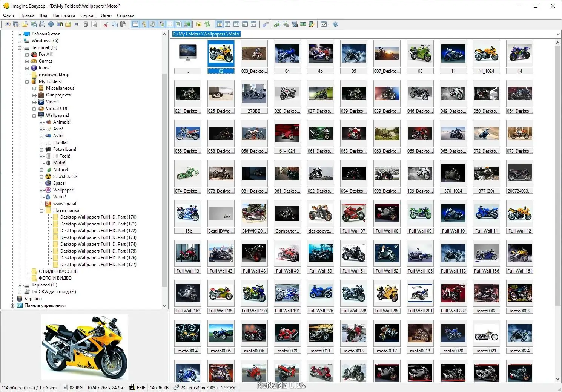Open the Сервис menu
This screenshot has width=562, height=392.
point(88,15)
